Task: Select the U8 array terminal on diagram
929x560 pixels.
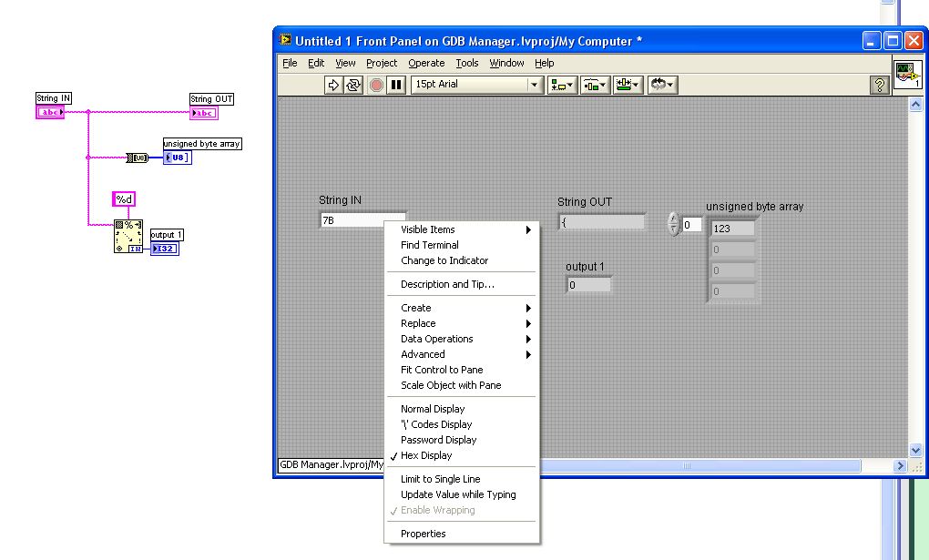Action: point(178,158)
